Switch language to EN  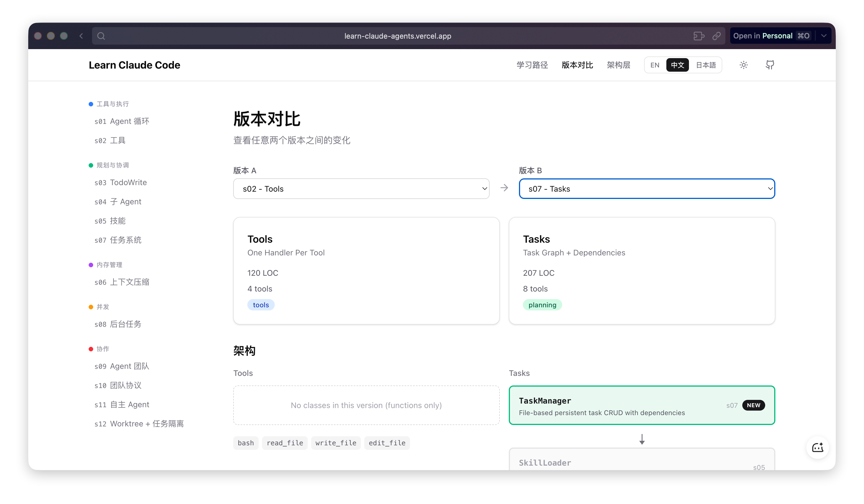click(654, 65)
